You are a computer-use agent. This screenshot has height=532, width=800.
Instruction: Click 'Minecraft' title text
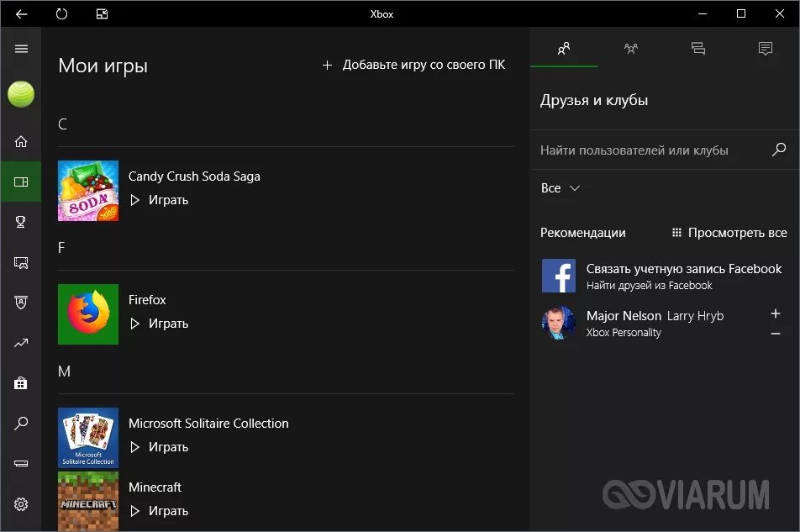[x=155, y=487]
